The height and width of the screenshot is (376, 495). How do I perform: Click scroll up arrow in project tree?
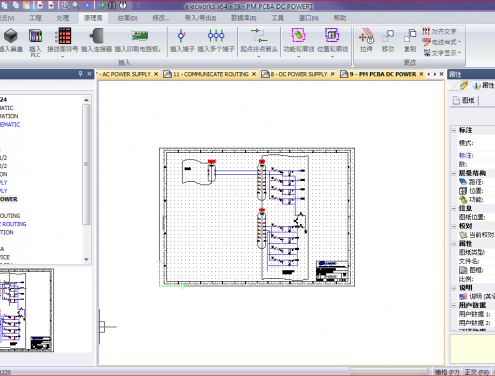(86, 100)
